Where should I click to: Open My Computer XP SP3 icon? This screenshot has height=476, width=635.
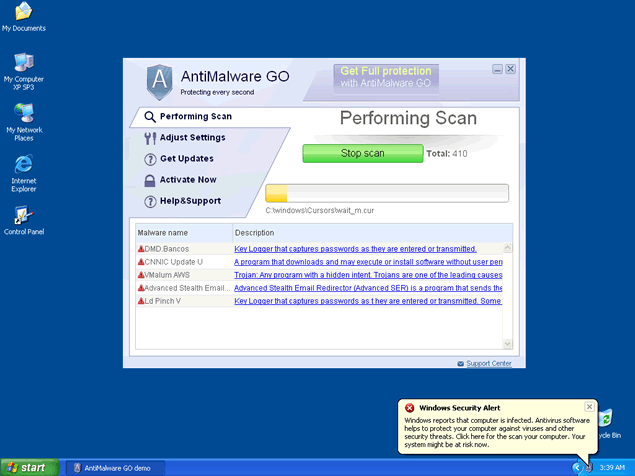(x=23, y=64)
